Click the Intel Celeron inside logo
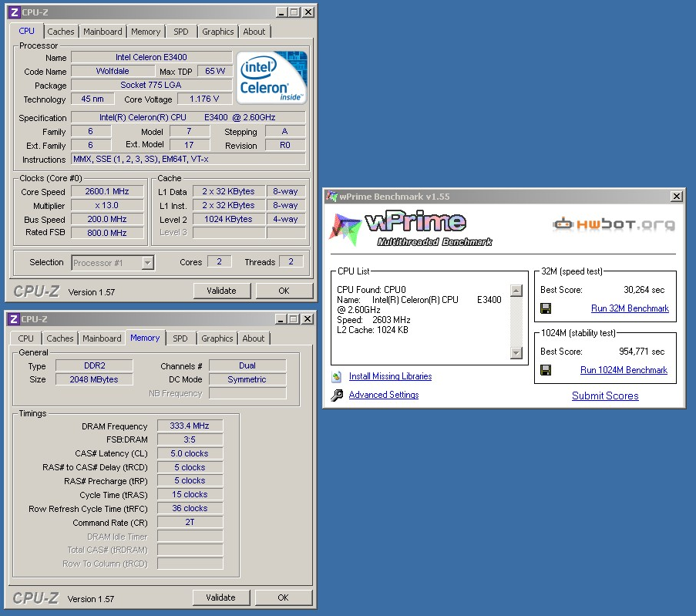Screen dimensions: 696x616 [x=271, y=78]
